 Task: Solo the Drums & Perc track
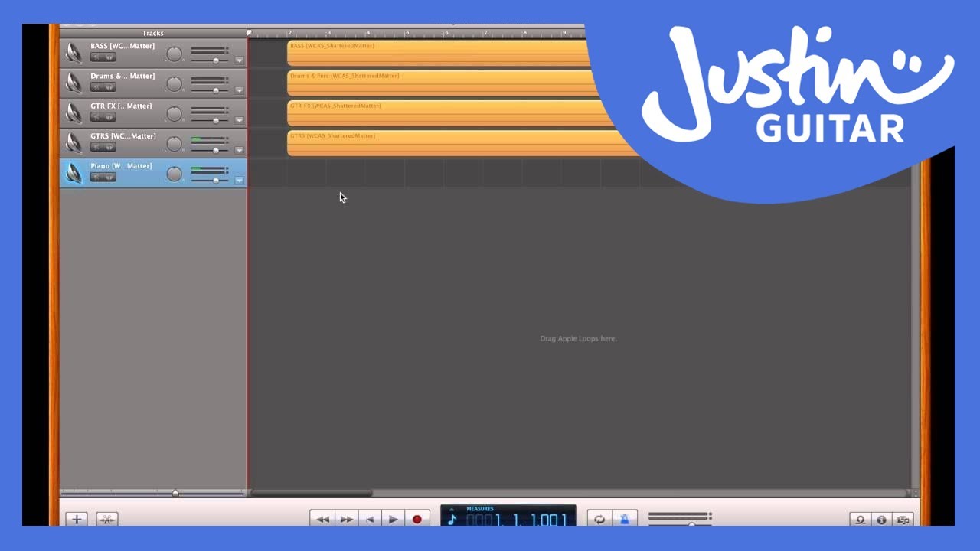point(110,87)
